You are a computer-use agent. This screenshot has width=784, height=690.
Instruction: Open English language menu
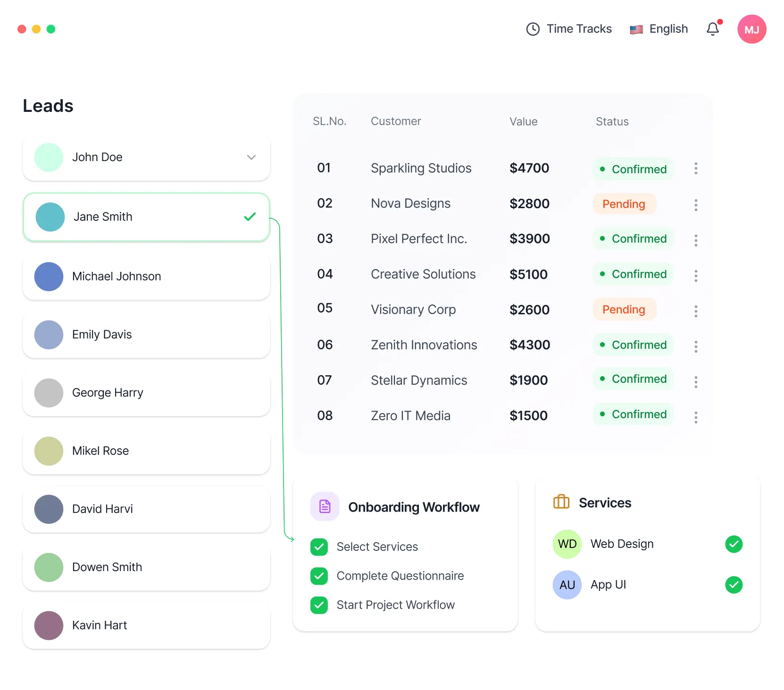click(x=667, y=29)
